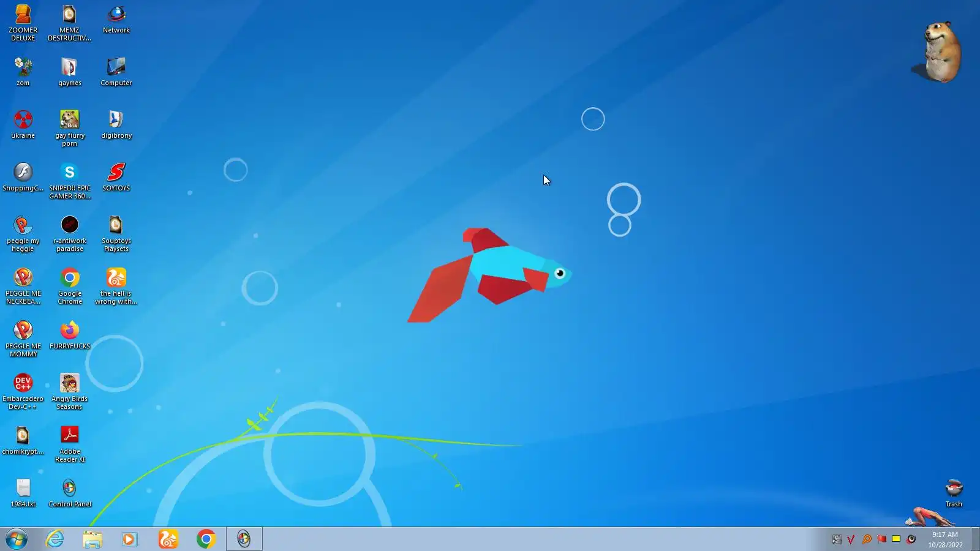Select the 1984.txt file icon
The height and width of the screenshot is (551, 980).
click(x=23, y=493)
